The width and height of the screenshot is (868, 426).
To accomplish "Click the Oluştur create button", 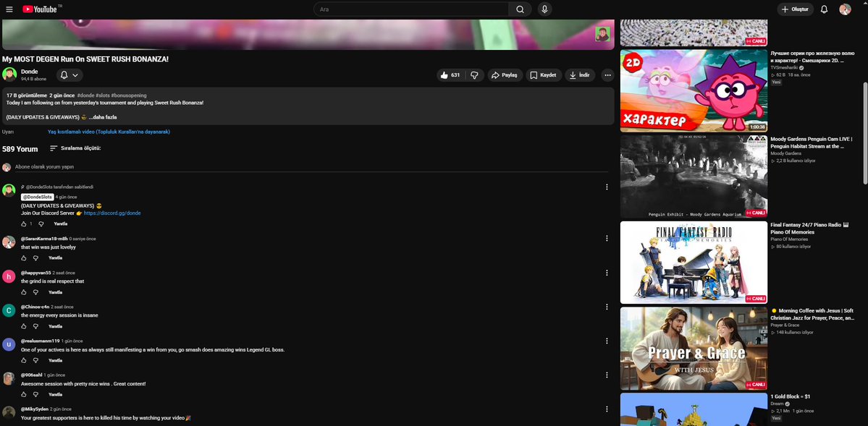I will [x=796, y=9].
